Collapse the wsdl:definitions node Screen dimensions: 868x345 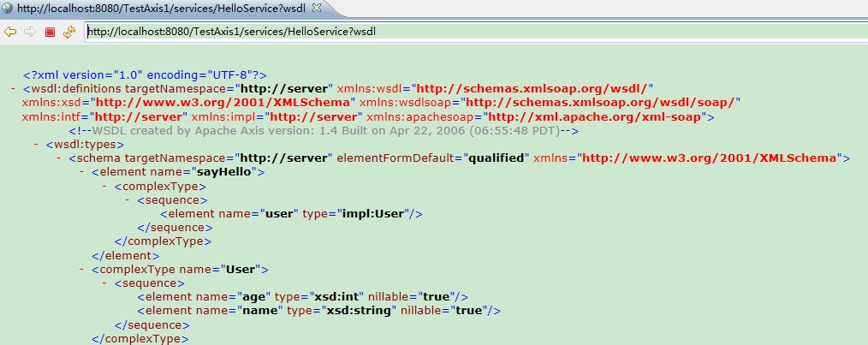point(13,88)
